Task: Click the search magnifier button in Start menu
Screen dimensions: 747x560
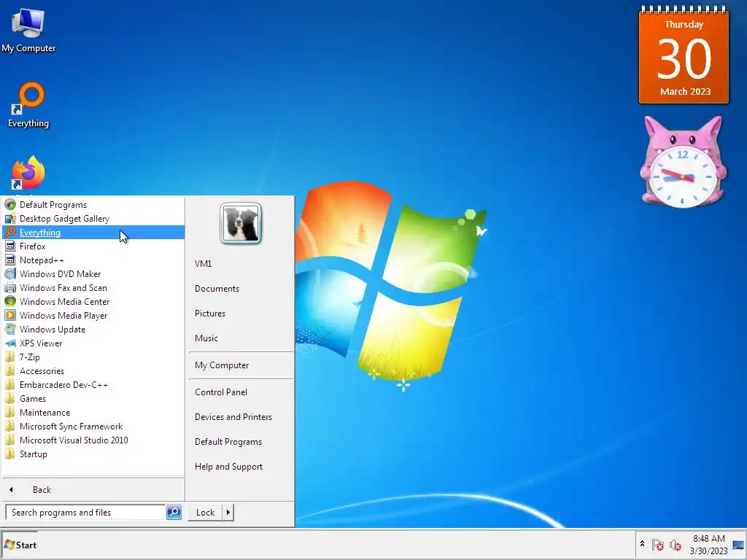Action: tap(174, 513)
